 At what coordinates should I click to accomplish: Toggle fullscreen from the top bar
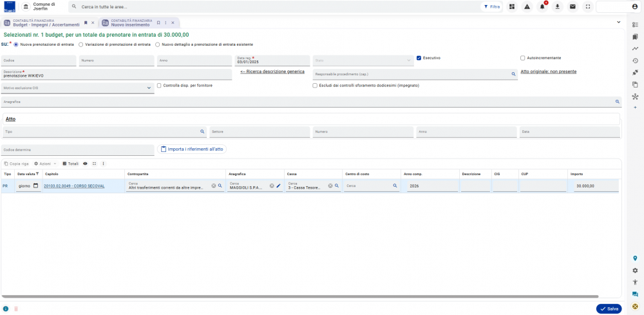(x=588, y=6)
